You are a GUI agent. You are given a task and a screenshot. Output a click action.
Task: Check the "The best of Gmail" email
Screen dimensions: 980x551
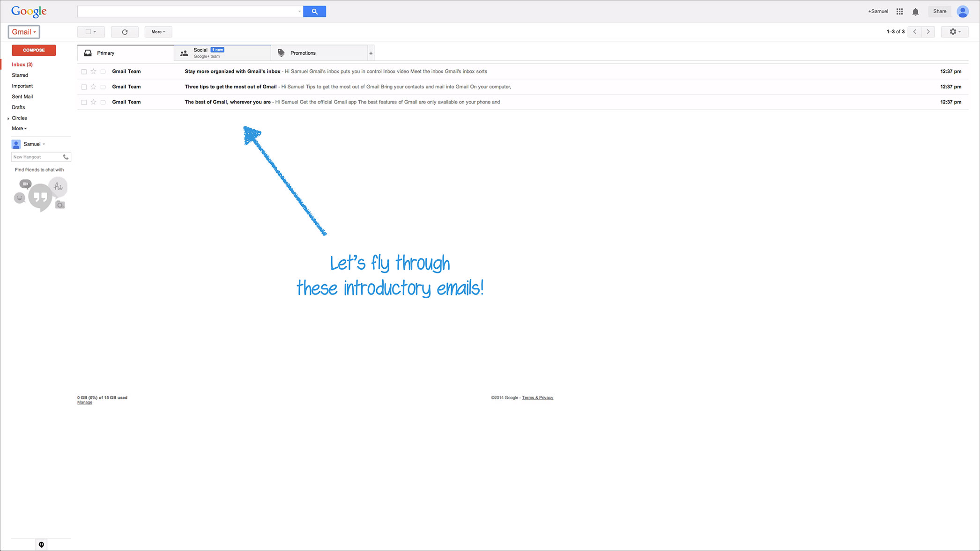pyautogui.click(x=84, y=102)
